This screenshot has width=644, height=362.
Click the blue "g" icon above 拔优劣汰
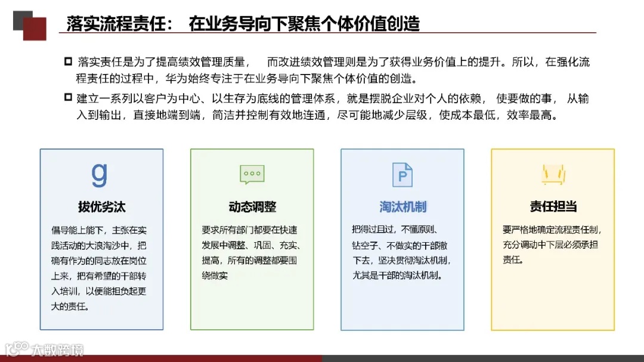100,174
